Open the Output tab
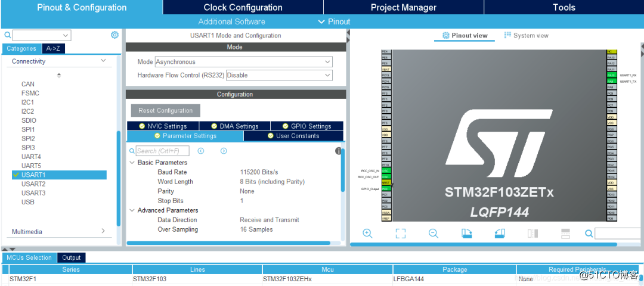The height and width of the screenshot is (286, 644). [x=72, y=257]
